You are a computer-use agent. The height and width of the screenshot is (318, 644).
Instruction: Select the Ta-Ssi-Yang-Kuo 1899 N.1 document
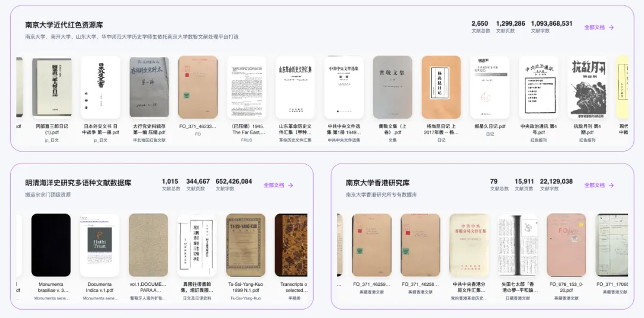tap(246, 245)
